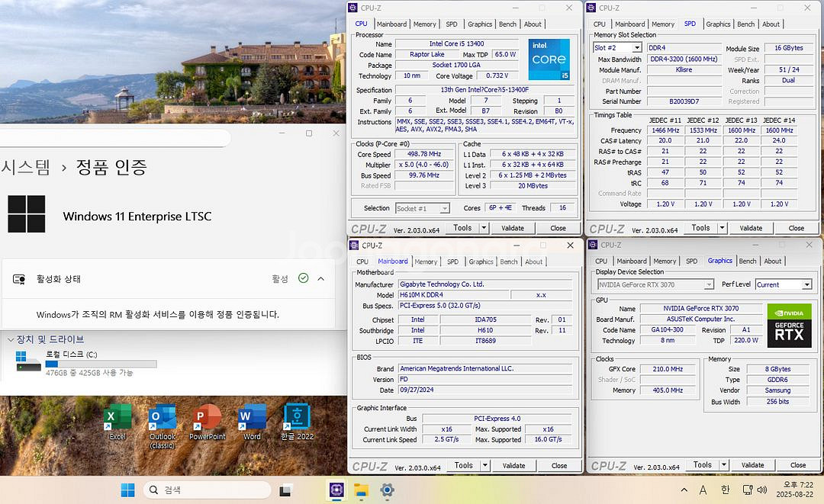Open the Windows Start menu

point(127,490)
